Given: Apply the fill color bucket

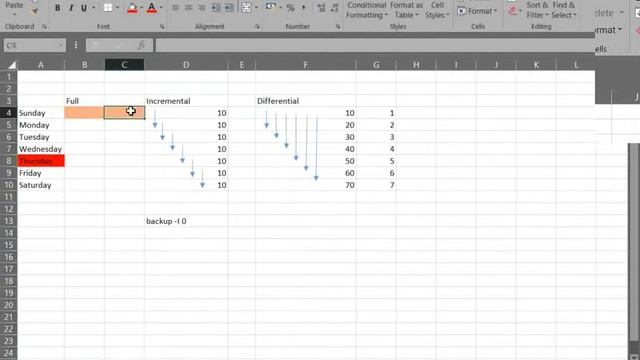Looking at the screenshot, I should (132, 8).
